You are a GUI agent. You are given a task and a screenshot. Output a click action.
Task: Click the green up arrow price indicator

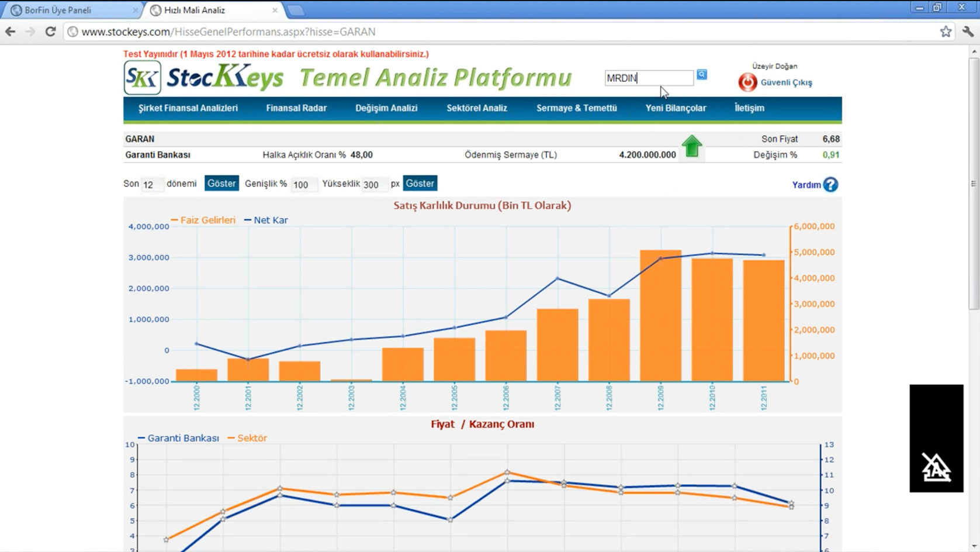[692, 146]
